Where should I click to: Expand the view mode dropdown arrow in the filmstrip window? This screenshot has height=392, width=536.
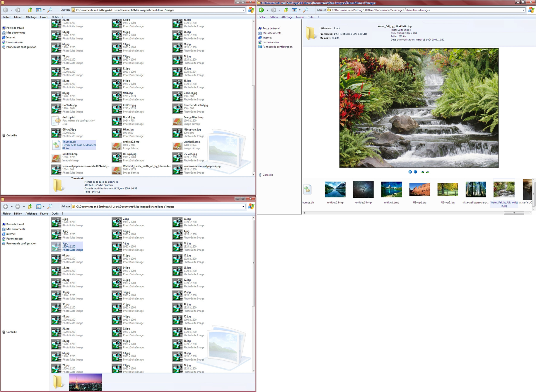(x=299, y=10)
